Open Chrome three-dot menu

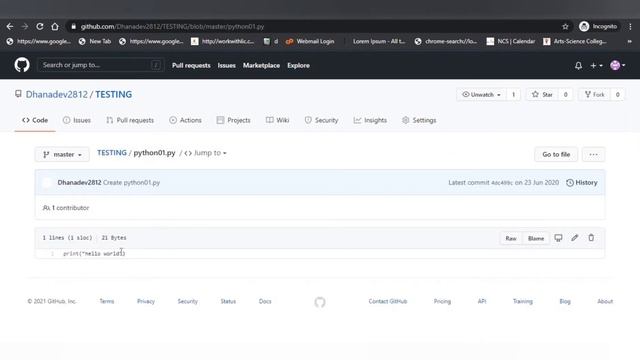click(x=630, y=27)
